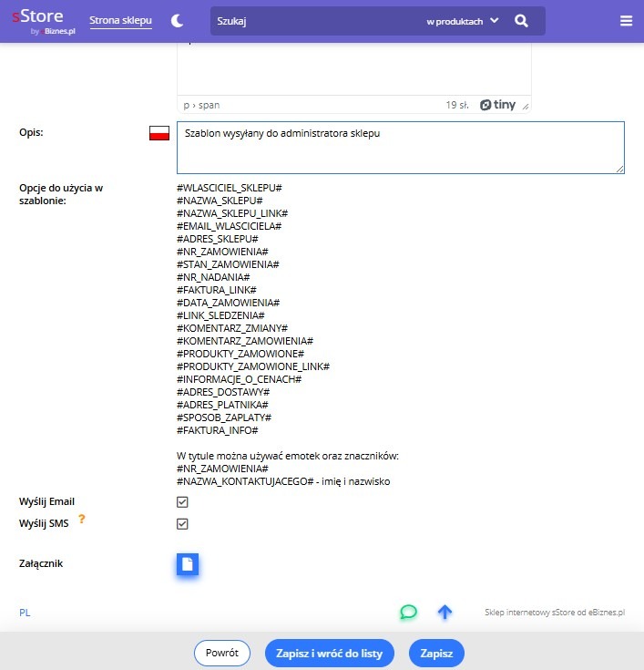Toggle the Wyślij SMS checkbox
The image size is (644, 670).
pos(182,524)
